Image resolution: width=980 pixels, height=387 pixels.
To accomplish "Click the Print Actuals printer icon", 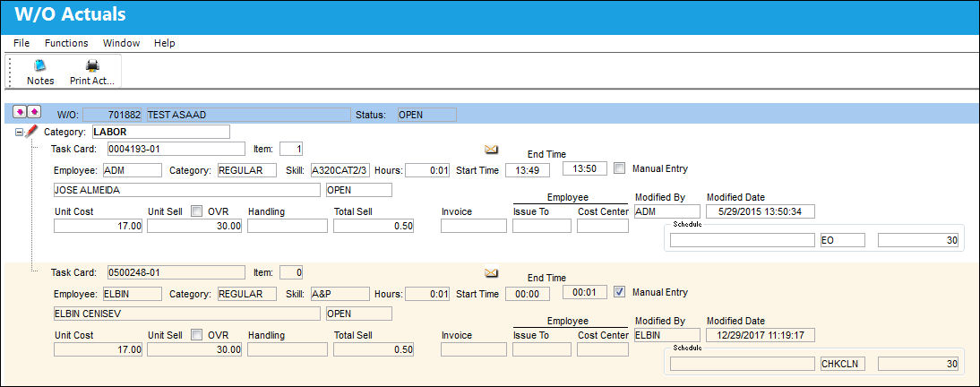I will coord(92,65).
